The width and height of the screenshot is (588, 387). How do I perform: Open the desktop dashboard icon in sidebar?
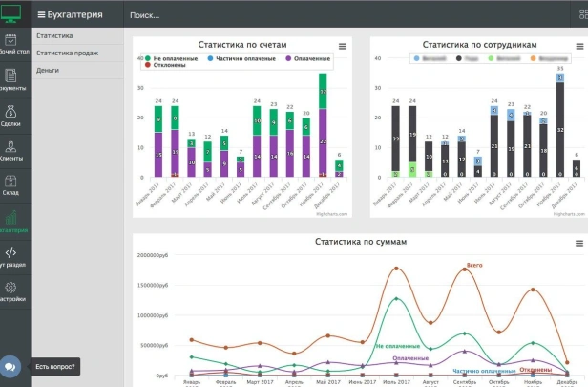click(10, 41)
